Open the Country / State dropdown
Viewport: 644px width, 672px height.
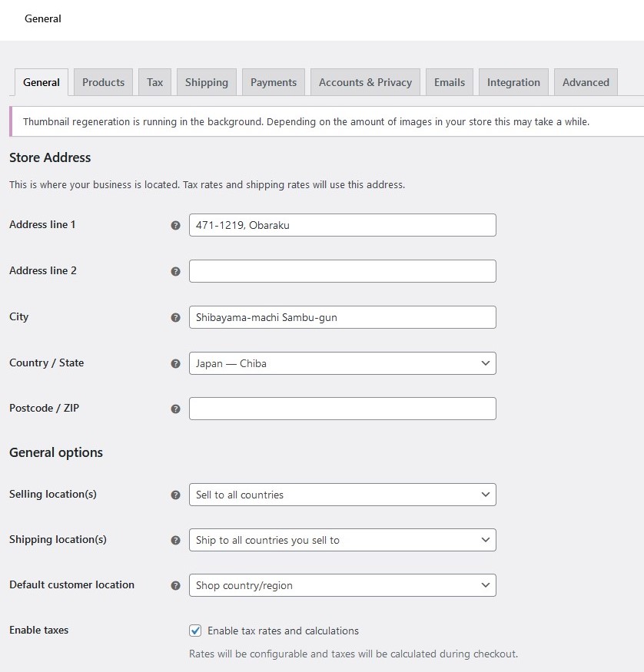click(342, 363)
